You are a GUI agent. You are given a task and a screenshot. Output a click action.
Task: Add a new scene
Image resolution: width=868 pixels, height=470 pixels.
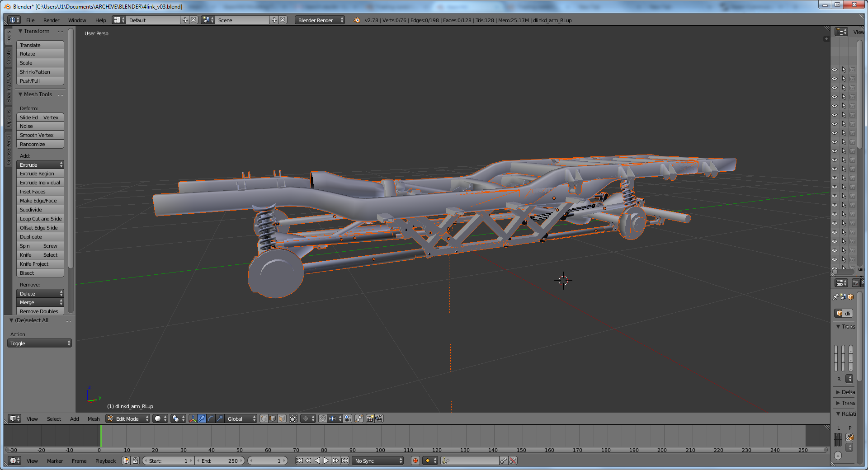(x=274, y=20)
